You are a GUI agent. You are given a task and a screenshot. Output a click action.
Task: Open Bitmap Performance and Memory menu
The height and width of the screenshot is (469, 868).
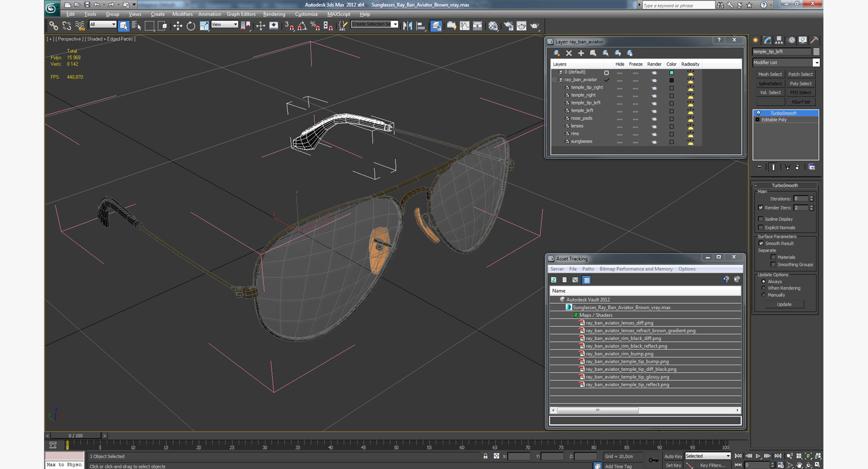pyautogui.click(x=636, y=269)
